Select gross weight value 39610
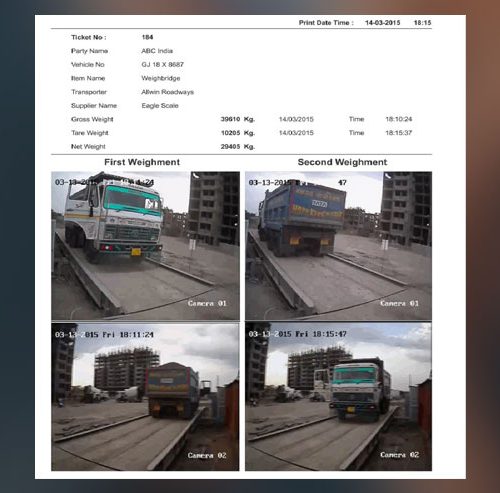Image resolution: width=500 pixels, height=493 pixels. [x=230, y=119]
